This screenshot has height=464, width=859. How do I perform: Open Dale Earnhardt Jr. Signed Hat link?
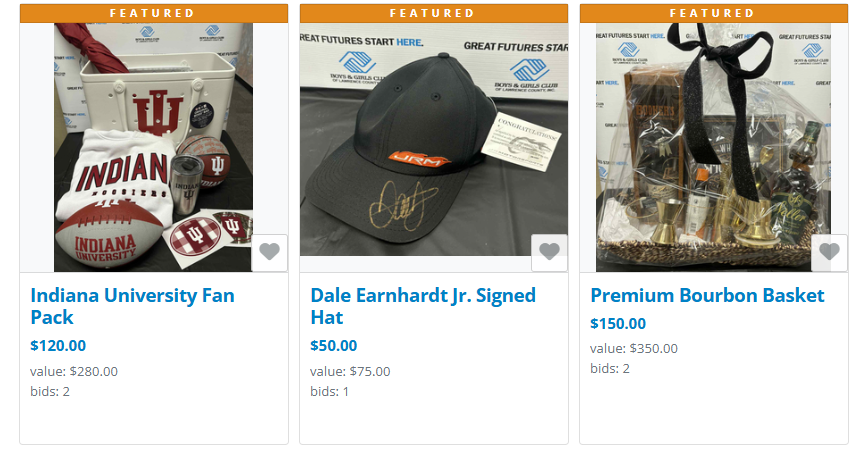(423, 306)
